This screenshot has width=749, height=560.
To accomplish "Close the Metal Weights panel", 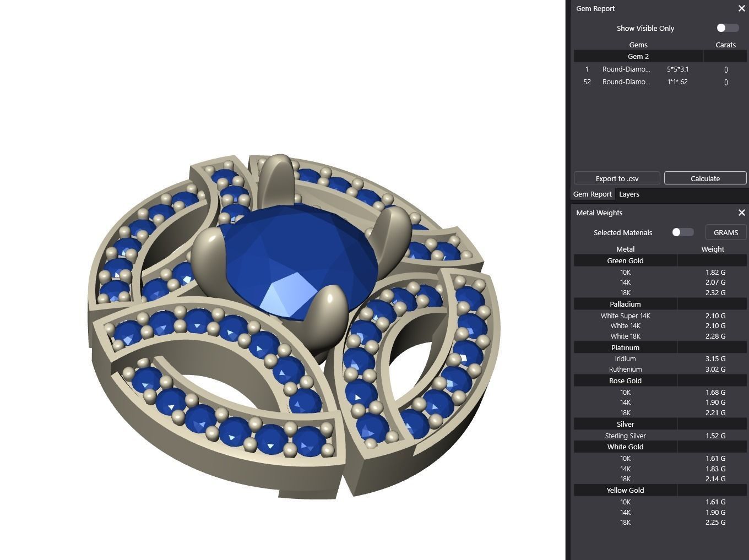I will pos(741,213).
